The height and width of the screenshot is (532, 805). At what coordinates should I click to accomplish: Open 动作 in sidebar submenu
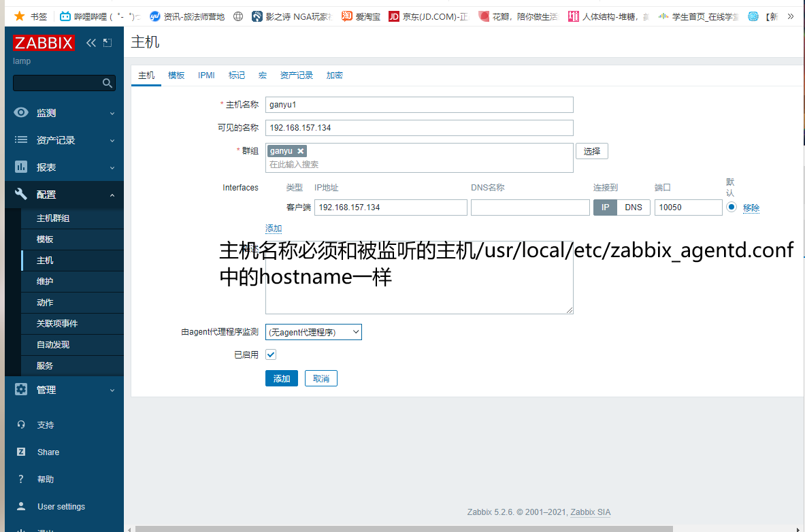point(72,303)
